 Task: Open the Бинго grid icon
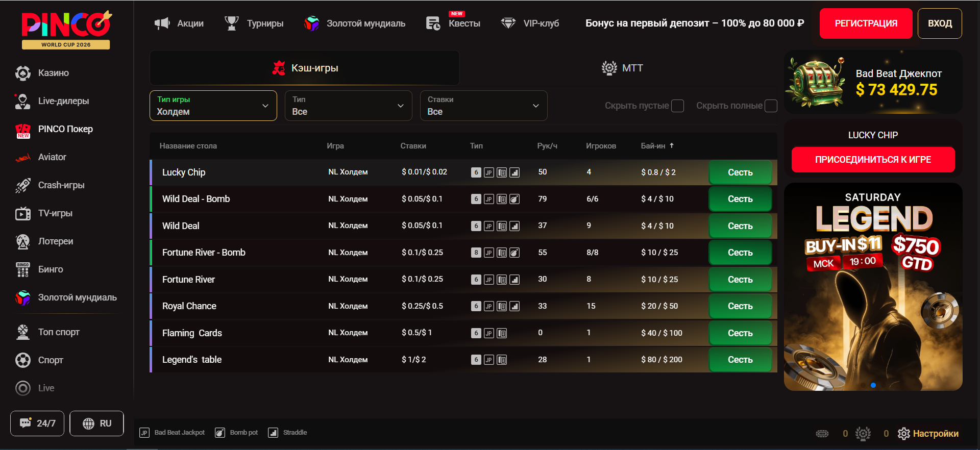(22, 269)
